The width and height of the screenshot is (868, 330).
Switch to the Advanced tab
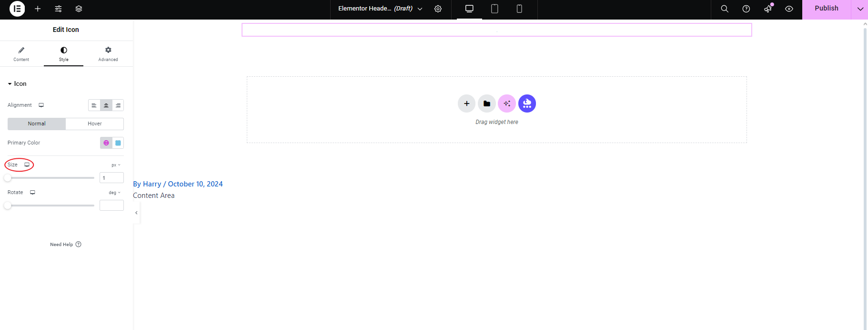(x=108, y=54)
